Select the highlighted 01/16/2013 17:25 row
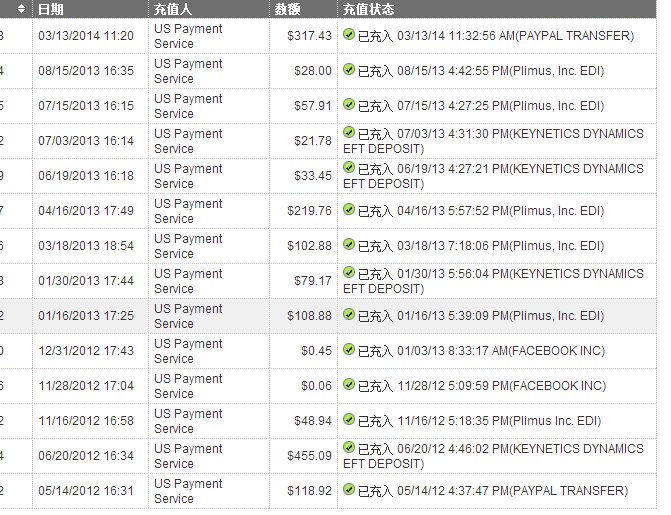The image size is (671, 515). pos(85,316)
